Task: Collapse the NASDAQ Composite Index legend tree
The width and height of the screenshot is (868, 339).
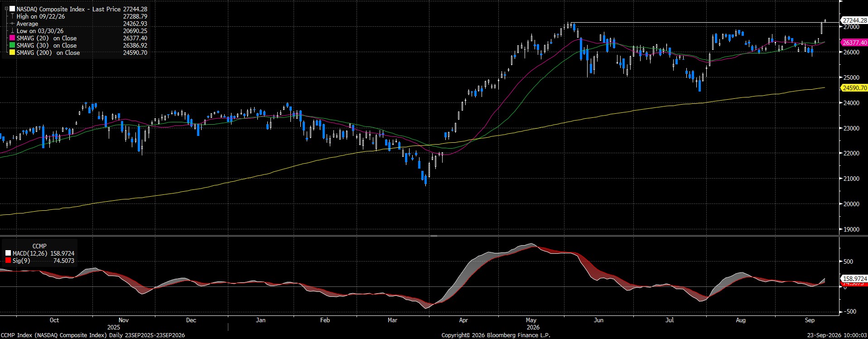Action: [x=6, y=9]
